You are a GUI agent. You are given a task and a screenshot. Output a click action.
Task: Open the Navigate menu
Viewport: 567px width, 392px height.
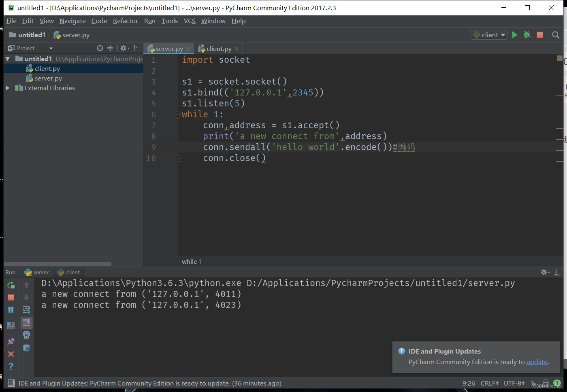[x=72, y=21]
